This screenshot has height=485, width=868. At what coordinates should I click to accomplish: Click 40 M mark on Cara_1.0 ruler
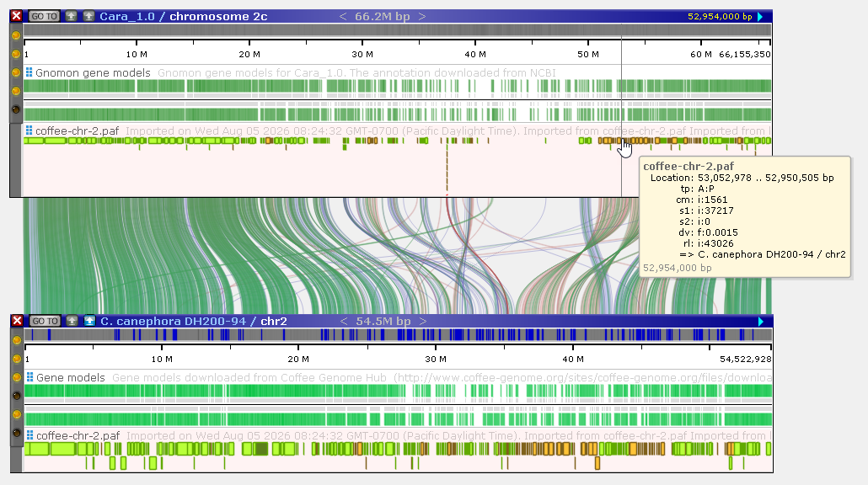[475, 54]
